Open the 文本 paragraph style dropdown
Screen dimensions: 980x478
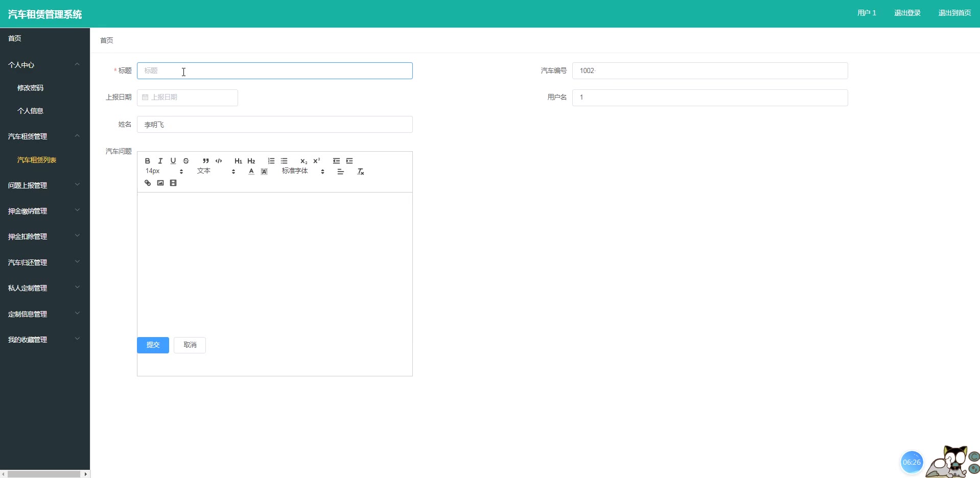point(216,171)
